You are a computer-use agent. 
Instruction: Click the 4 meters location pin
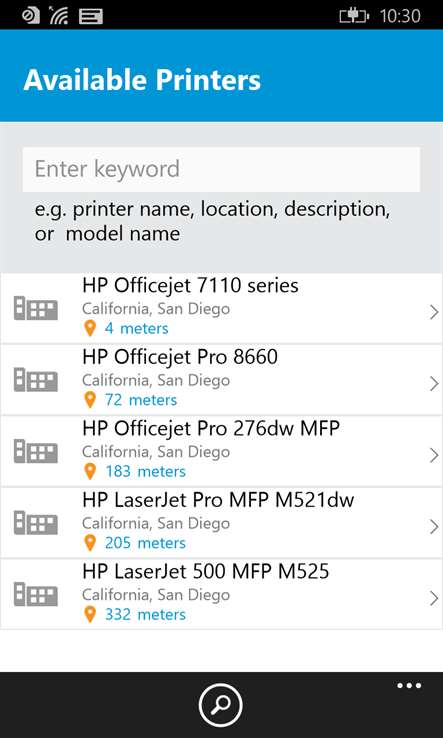[89, 328]
